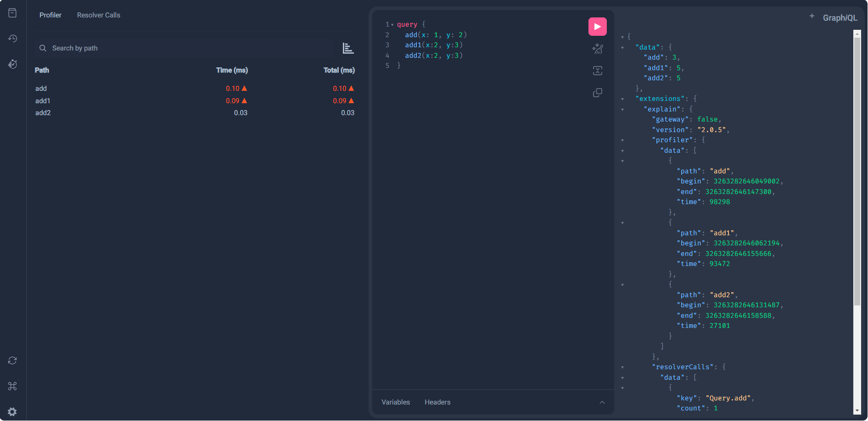The height and width of the screenshot is (421, 868).
Task: Switch to the Profiler tab
Action: point(50,15)
